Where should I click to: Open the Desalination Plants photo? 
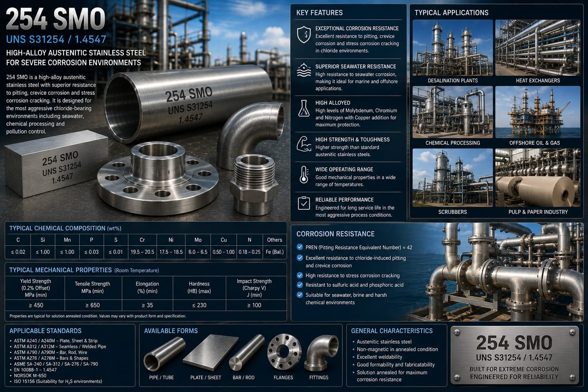tap(452, 47)
